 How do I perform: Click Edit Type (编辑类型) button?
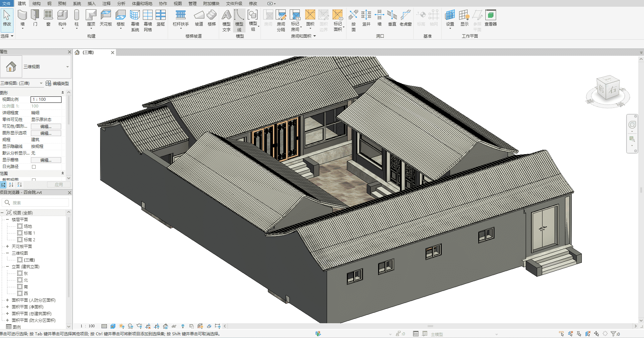pyautogui.click(x=57, y=83)
